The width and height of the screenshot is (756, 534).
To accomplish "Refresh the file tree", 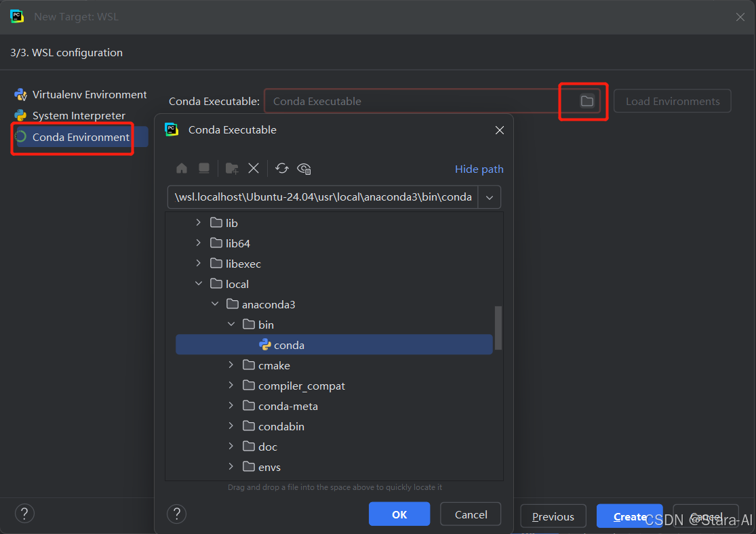I will 282,168.
